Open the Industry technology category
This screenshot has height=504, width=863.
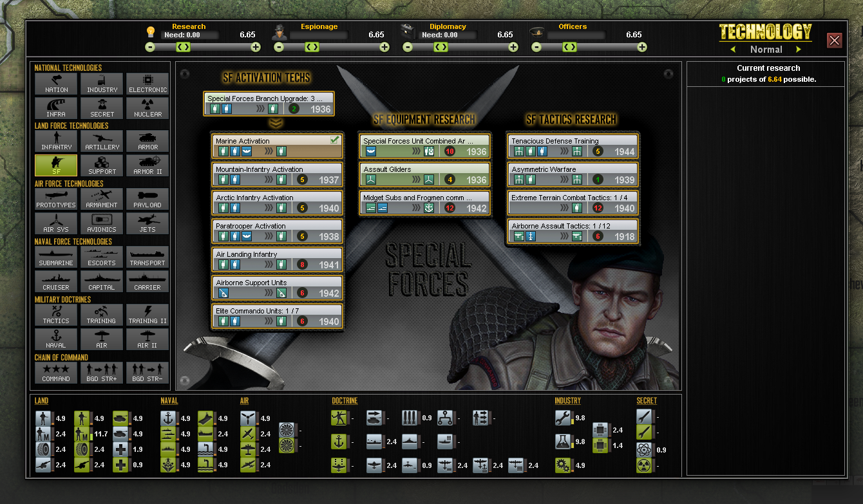[102, 84]
